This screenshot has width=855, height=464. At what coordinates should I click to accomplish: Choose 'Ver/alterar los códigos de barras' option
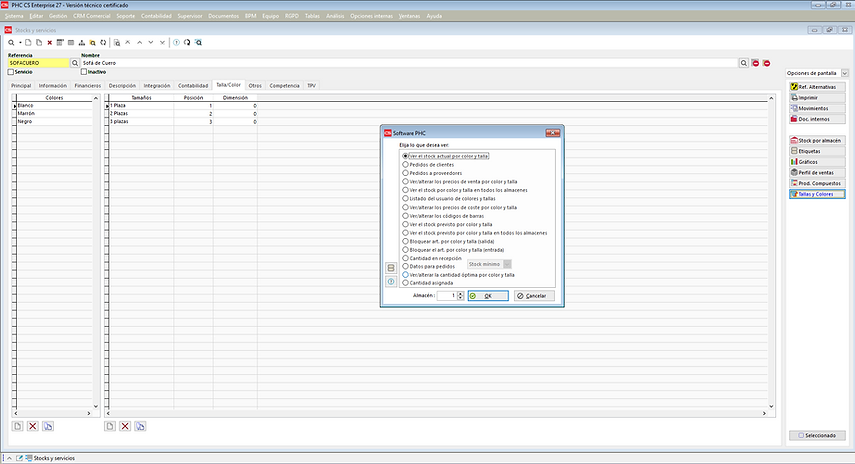pos(405,216)
